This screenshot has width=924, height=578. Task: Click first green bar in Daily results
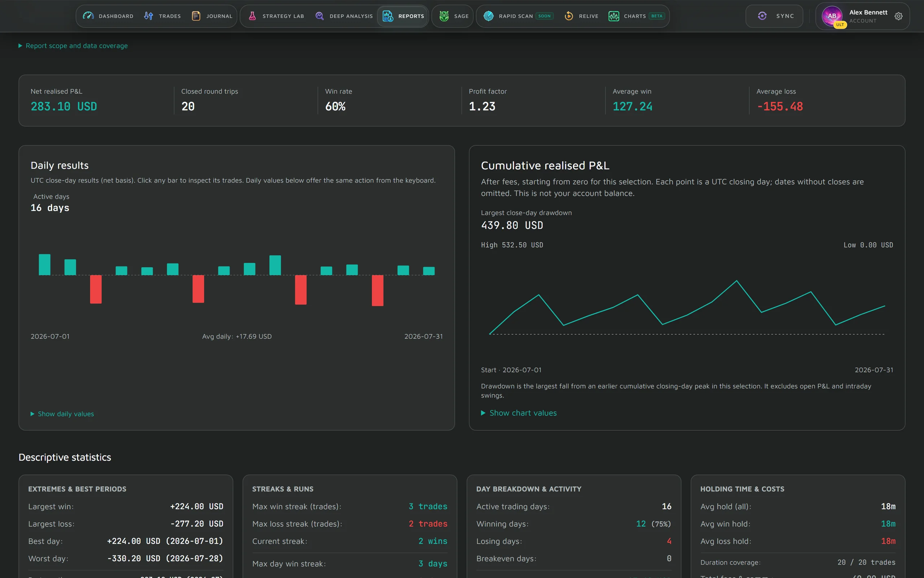click(x=45, y=264)
